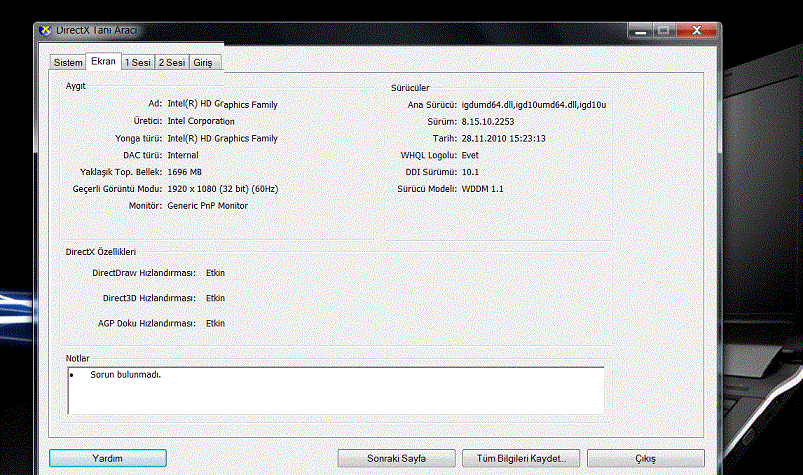Click the Sonraki Sayfa button
Screen dimensions: 803x475
(x=396, y=459)
